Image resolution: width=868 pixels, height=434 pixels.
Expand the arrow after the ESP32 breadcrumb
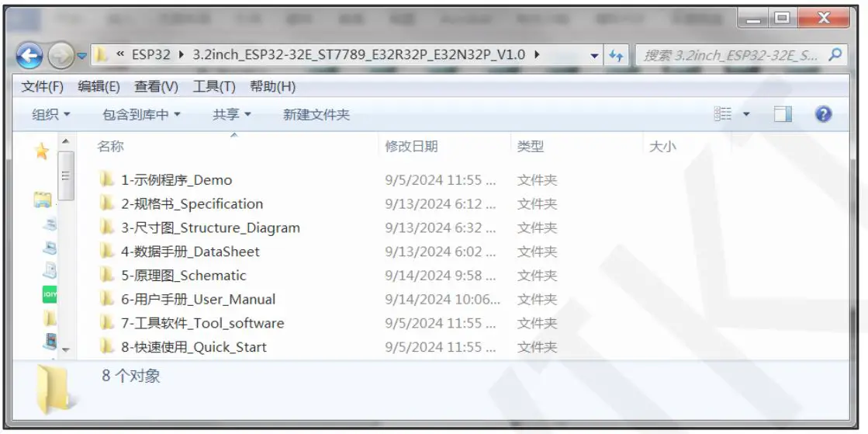[181, 55]
